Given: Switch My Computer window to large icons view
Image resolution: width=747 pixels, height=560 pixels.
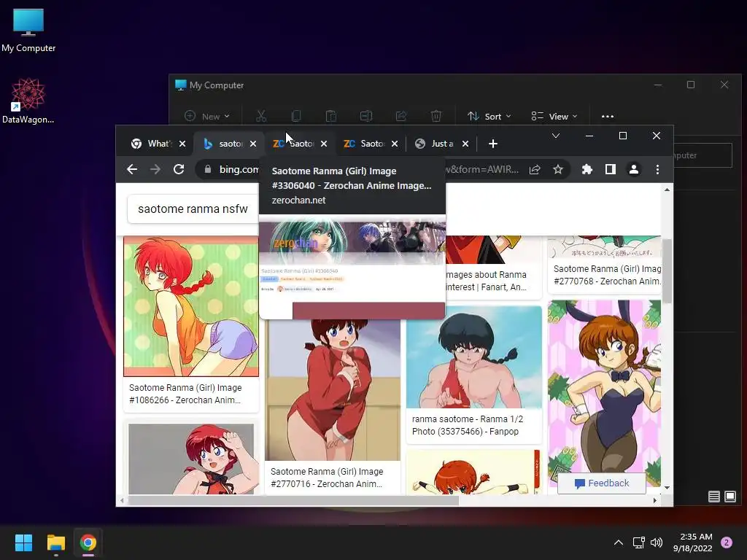Looking at the screenshot, I should (729, 497).
